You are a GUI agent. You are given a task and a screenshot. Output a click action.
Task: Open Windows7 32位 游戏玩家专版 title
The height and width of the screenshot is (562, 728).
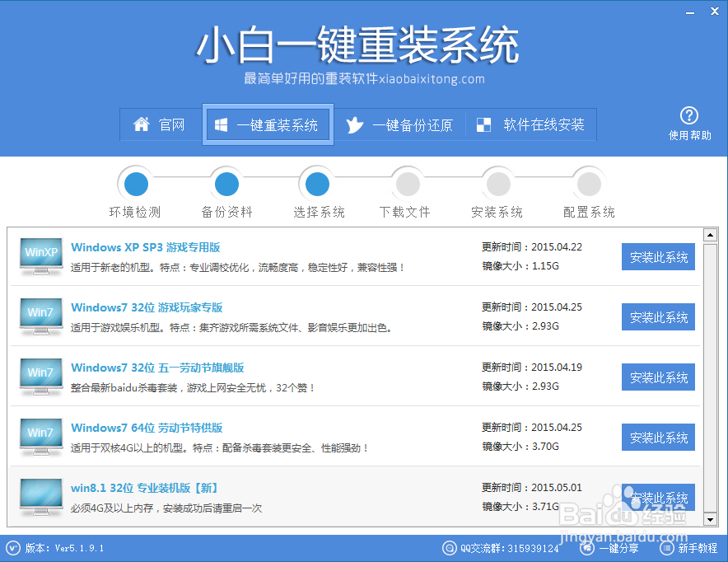[147, 307]
